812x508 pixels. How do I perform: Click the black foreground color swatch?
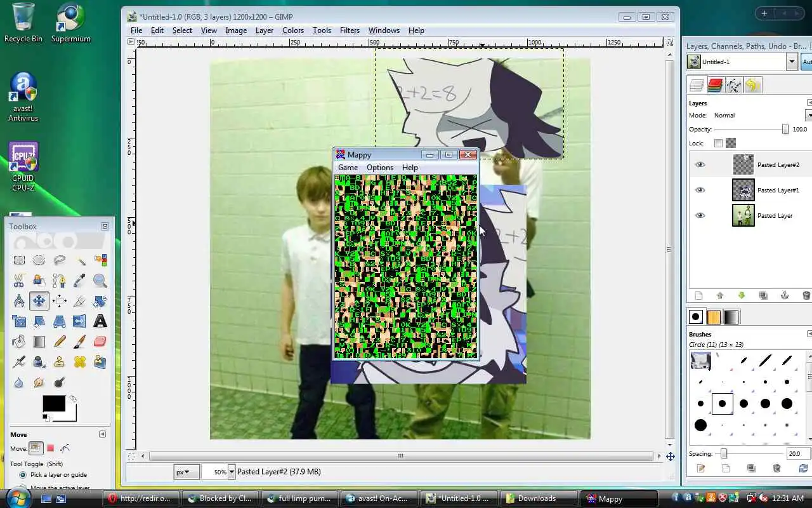coord(54,404)
